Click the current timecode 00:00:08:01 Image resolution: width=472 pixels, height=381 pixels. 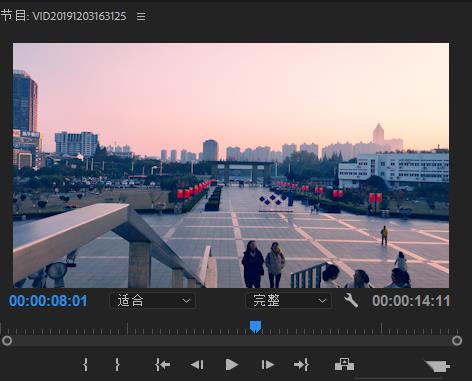pos(48,301)
